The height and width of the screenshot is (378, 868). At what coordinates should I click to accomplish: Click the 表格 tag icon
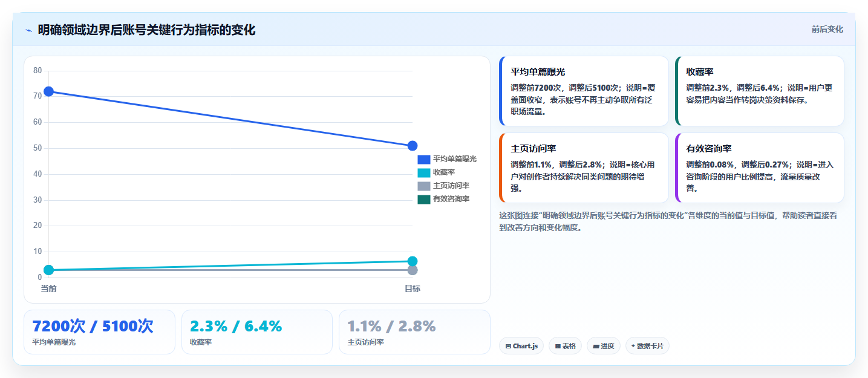[558, 347]
